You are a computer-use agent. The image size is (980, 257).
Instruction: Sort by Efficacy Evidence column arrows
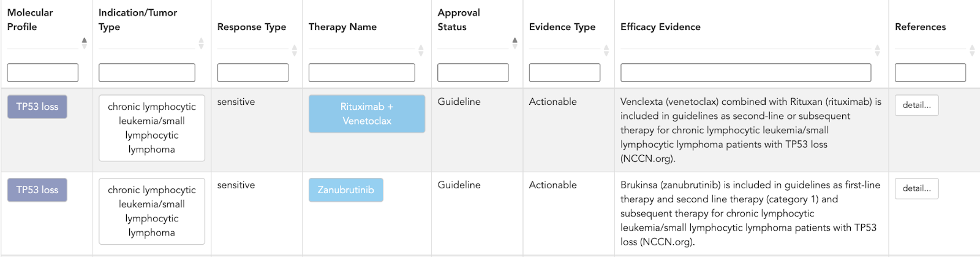877,50
